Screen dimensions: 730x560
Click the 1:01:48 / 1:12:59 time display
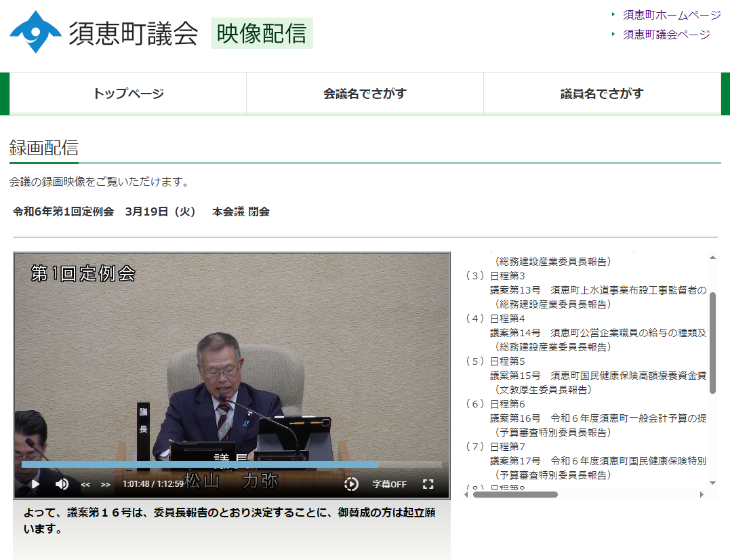click(153, 484)
